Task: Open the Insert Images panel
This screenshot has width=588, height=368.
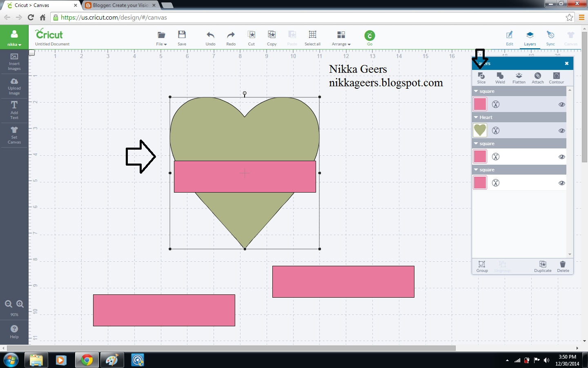Action: point(14,62)
